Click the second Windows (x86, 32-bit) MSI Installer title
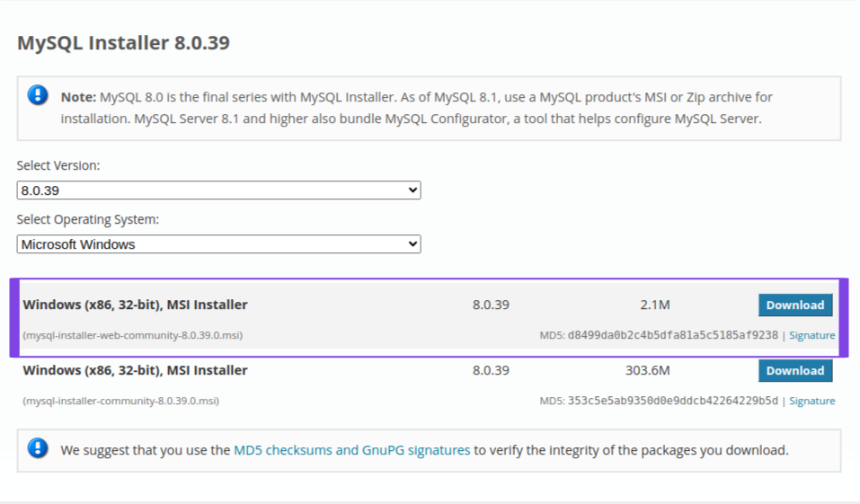Screen dimensions: 860x504 (x=135, y=371)
